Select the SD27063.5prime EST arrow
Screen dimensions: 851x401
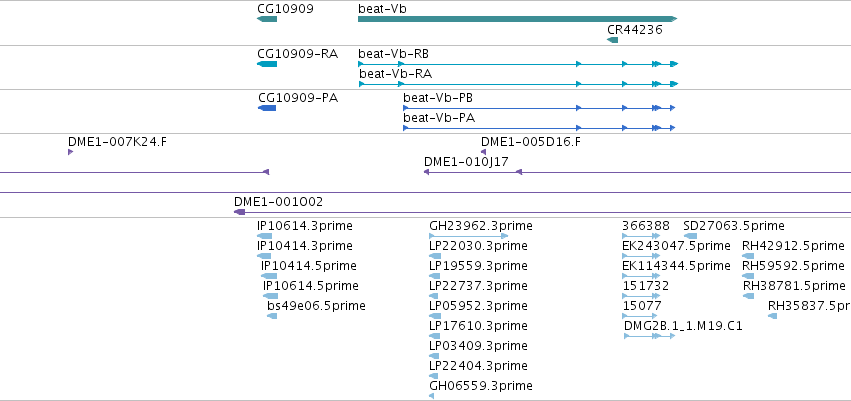click(x=690, y=236)
